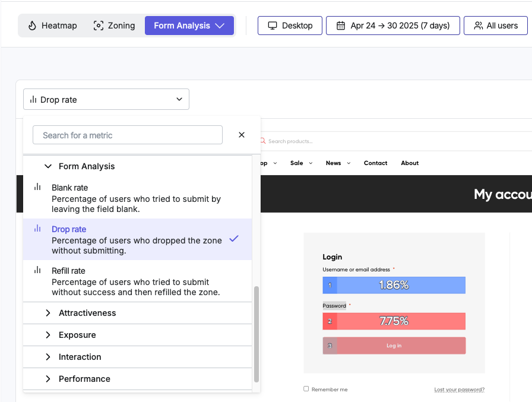Switch to the Zoning view
The height and width of the screenshot is (402, 532).
click(x=114, y=26)
